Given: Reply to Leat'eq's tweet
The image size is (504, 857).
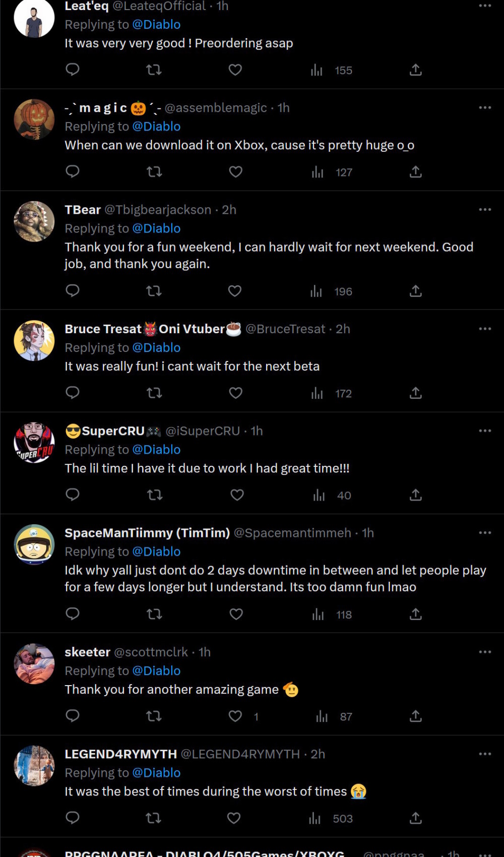Looking at the screenshot, I should click(x=73, y=70).
